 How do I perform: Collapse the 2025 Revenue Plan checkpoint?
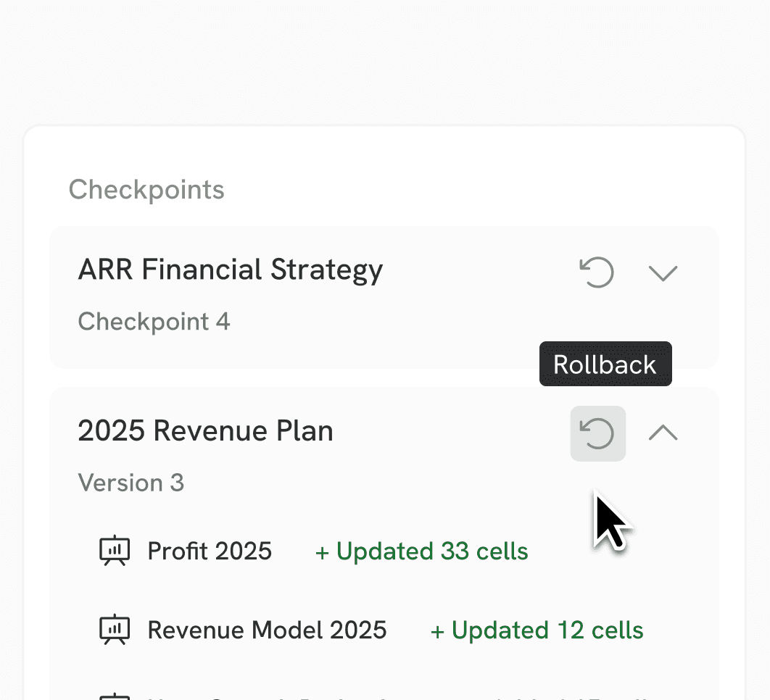[x=663, y=433]
